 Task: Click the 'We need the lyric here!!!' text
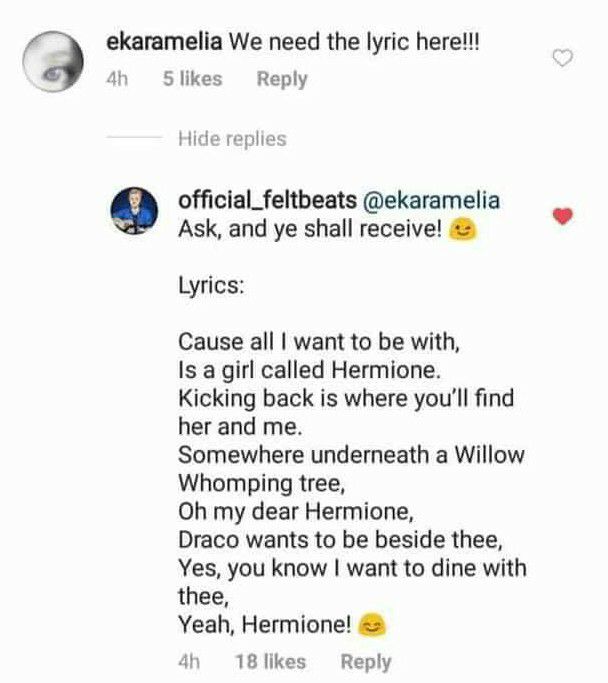(x=356, y=43)
